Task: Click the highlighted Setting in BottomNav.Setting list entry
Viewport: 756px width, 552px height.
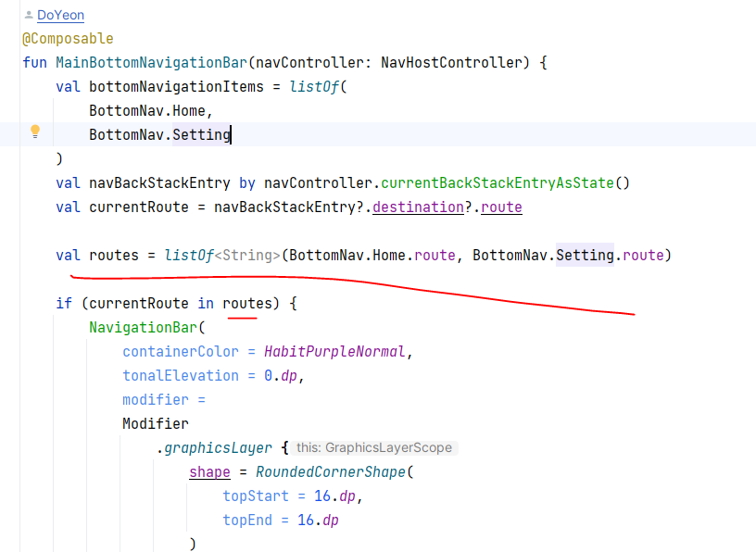Action: click(x=202, y=135)
